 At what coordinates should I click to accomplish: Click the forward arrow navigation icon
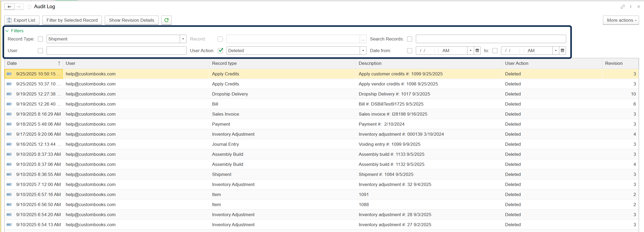(x=19, y=7)
